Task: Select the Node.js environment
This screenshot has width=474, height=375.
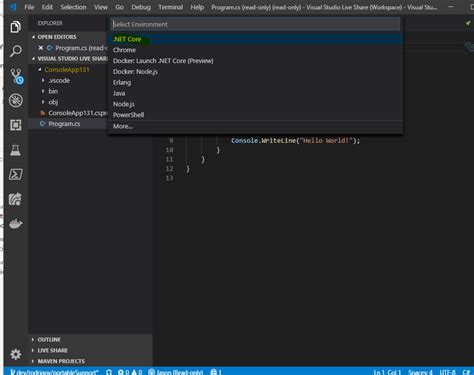Action: [x=255, y=104]
